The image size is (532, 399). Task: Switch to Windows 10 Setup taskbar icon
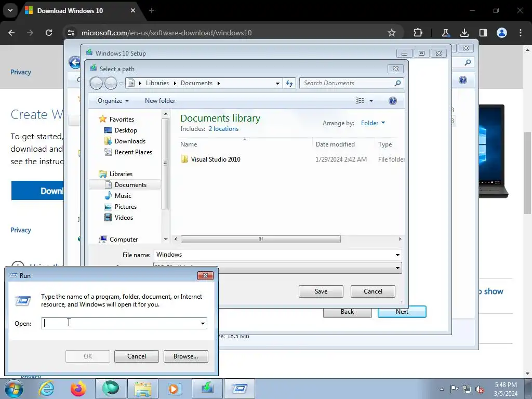coord(207,389)
